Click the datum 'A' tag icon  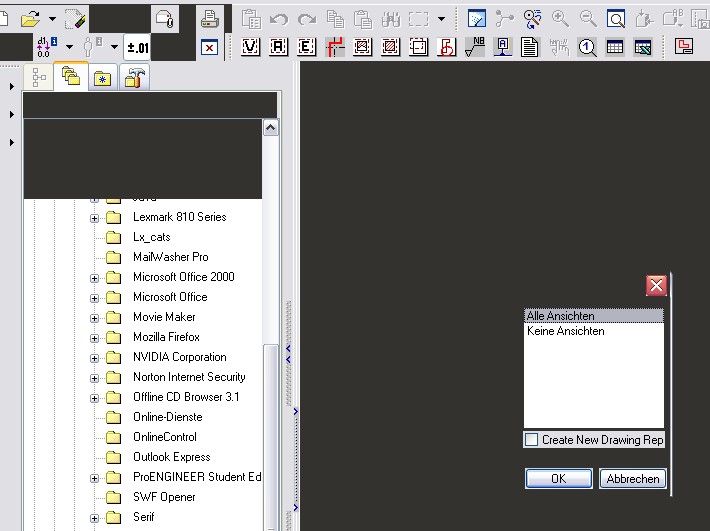coord(503,47)
